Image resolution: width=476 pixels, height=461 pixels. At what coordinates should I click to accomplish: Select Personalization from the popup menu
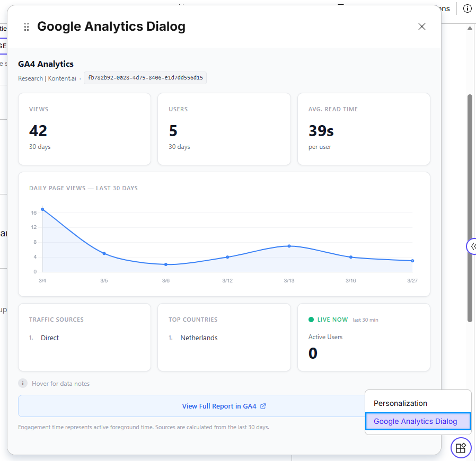point(400,403)
